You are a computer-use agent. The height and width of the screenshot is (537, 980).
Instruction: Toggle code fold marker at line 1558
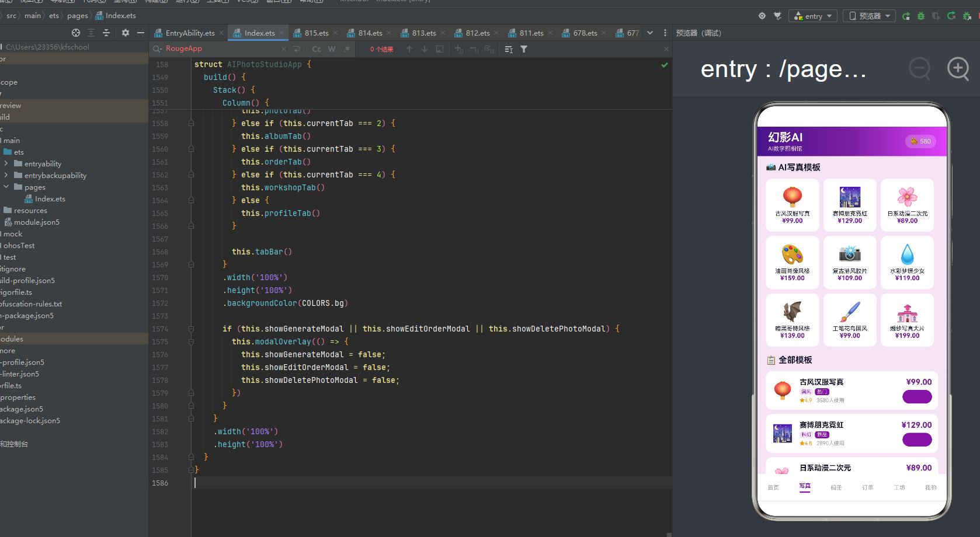tap(191, 123)
